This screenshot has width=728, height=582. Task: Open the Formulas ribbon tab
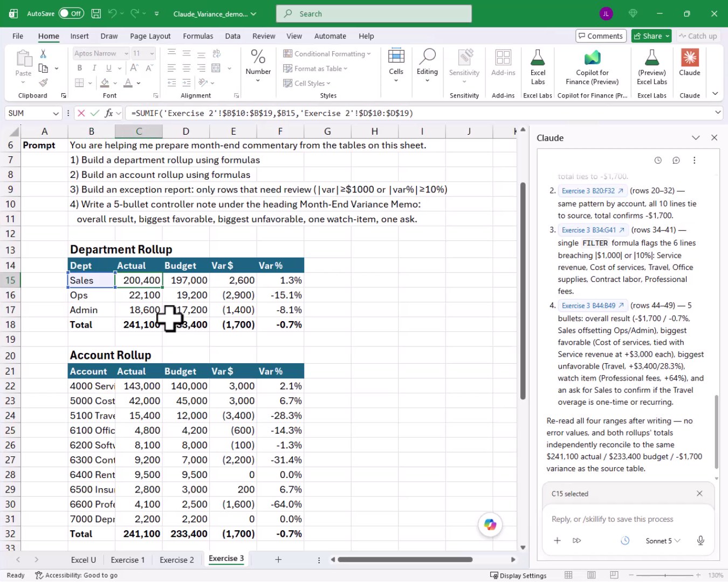point(198,36)
